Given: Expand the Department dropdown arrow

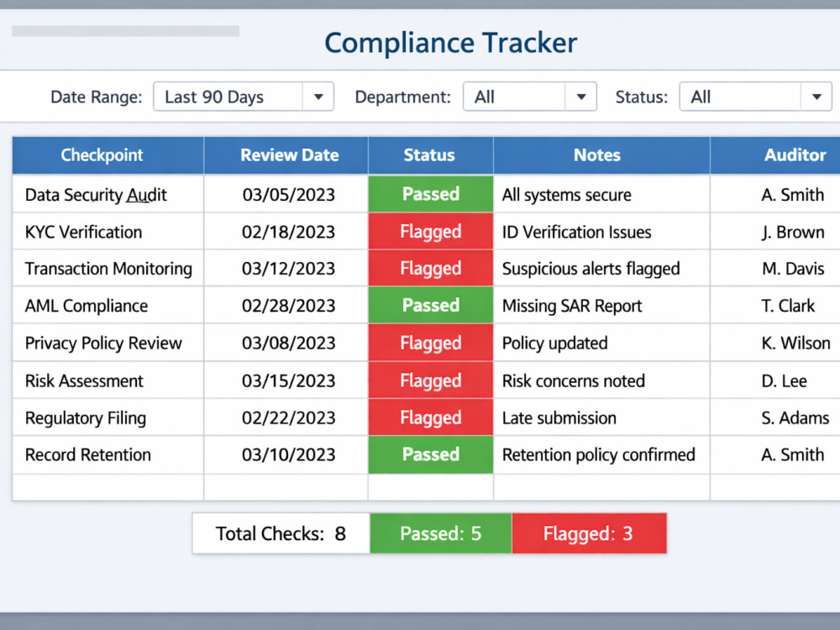Looking at the screenshot, I should 580,97.
